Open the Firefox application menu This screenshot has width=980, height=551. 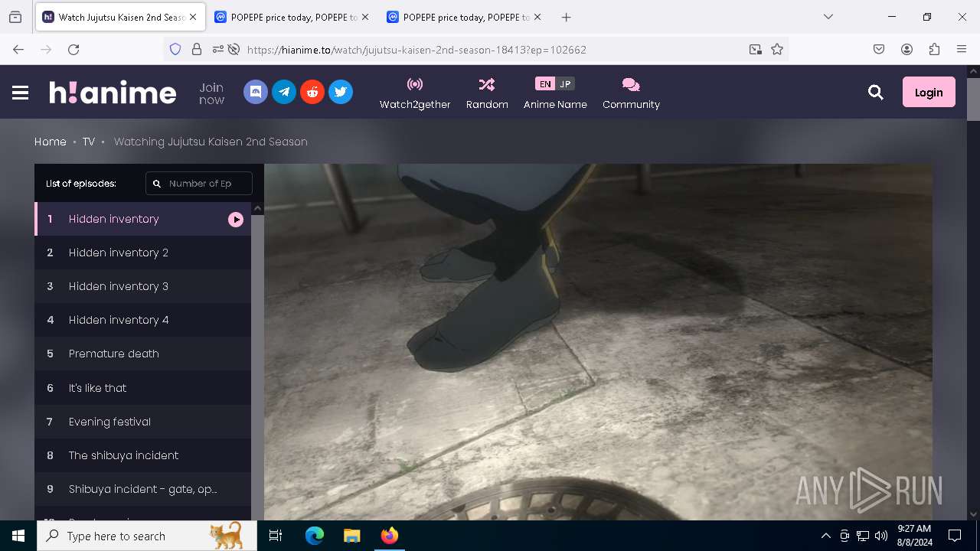(x=962, y=50)
